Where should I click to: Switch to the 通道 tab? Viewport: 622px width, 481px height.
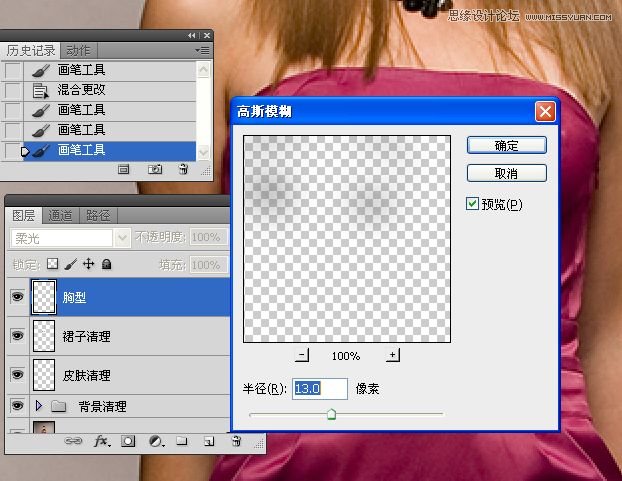(x=60, y=215)
